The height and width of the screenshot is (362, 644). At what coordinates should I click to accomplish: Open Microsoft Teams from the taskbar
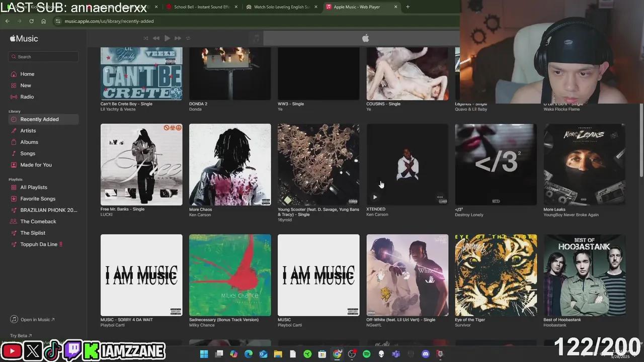click(396, 354)
